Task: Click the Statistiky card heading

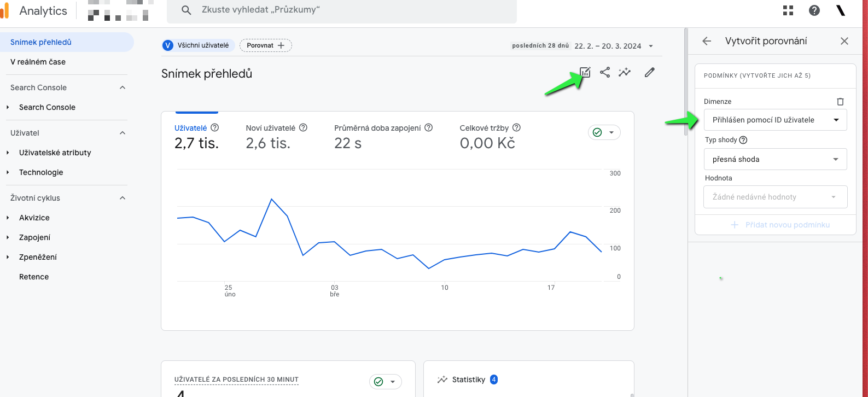Action: pyautogui.click(x=469, y=380)
